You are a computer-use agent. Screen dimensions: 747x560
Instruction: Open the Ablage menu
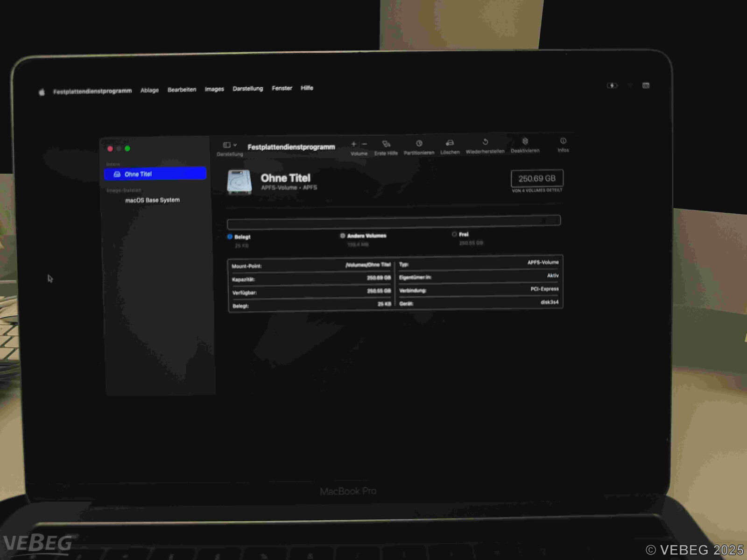click(x=149, y=90)
